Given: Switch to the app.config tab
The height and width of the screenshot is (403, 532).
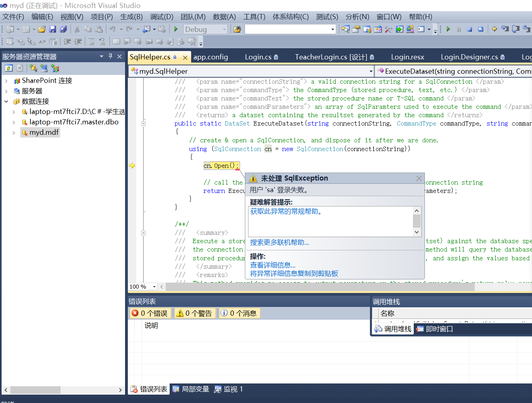Looking at the screenshot, I should pos(211,57).
